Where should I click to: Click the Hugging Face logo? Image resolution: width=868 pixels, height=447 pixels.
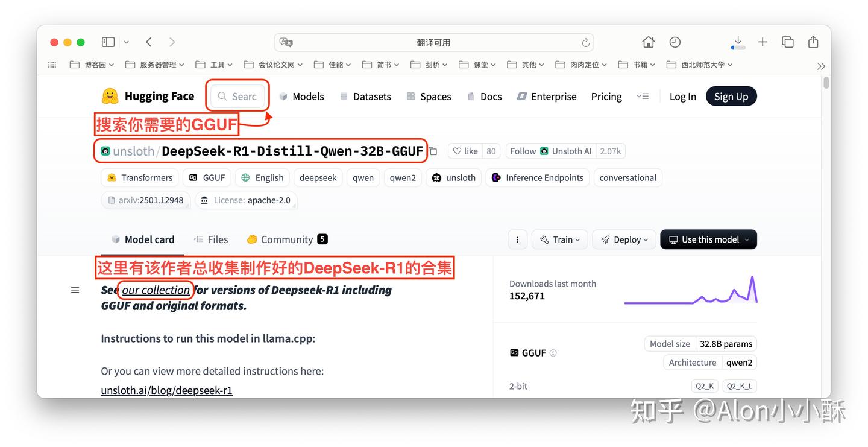tap(148, 96)
